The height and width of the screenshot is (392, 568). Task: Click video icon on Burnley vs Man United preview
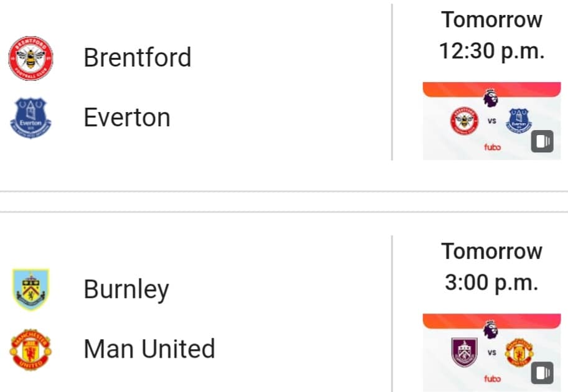(542, 373)
